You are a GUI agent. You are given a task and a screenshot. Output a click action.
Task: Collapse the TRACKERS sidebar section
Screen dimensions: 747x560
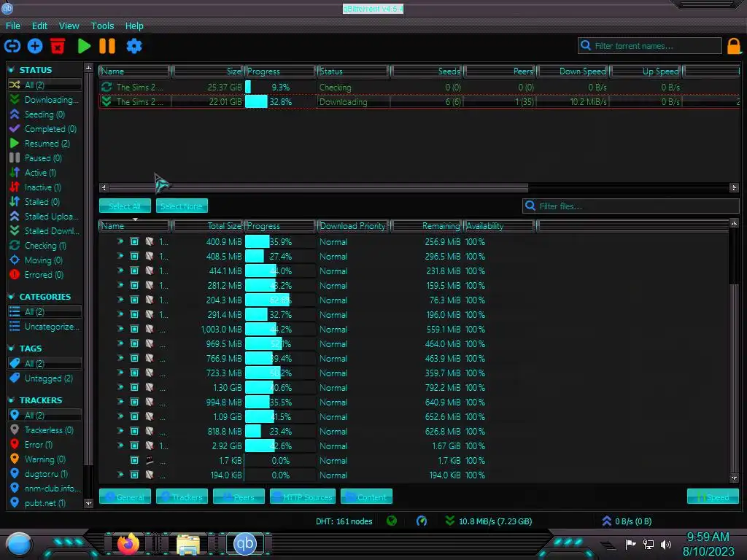(x=12, y=400)
